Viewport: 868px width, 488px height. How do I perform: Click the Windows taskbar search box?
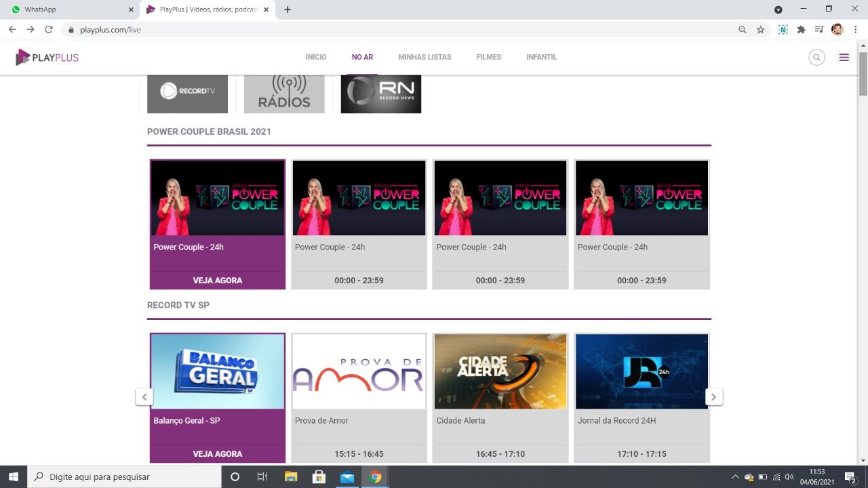[x=124, y=476]
